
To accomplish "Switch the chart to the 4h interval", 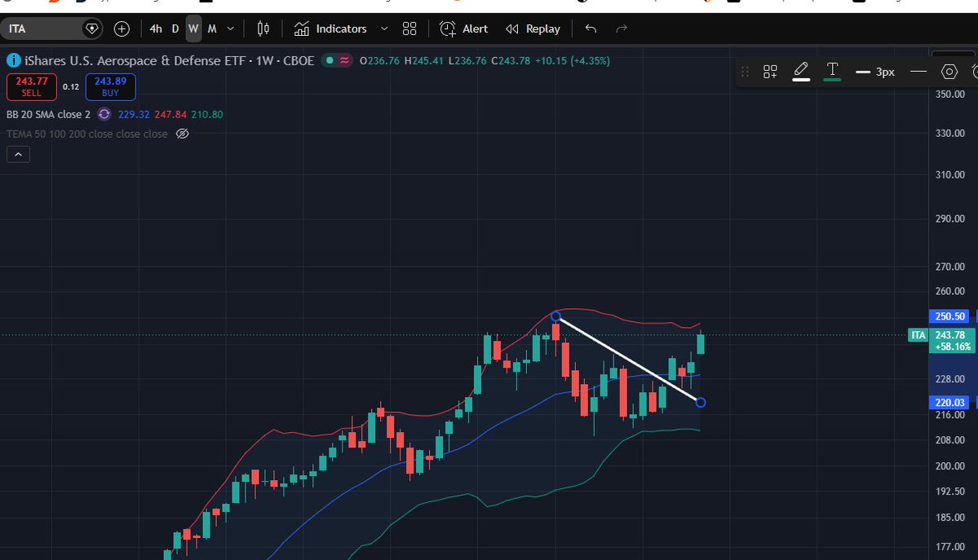I will pyautogui.click(x=156, y=29).
